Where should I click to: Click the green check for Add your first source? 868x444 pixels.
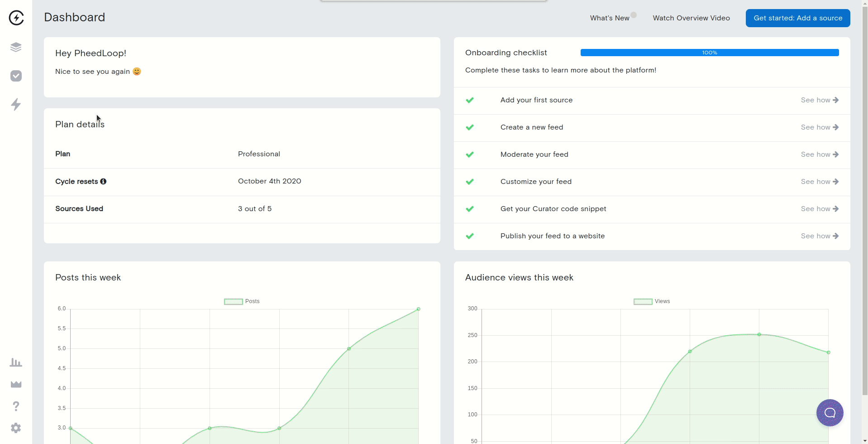click(470, 100)
